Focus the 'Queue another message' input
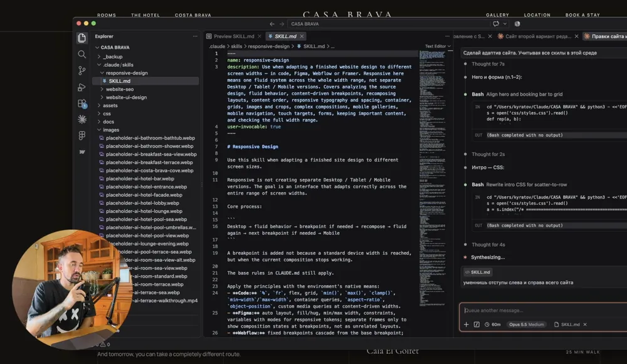Screen dimensions: 627x364 pos(544,311)
